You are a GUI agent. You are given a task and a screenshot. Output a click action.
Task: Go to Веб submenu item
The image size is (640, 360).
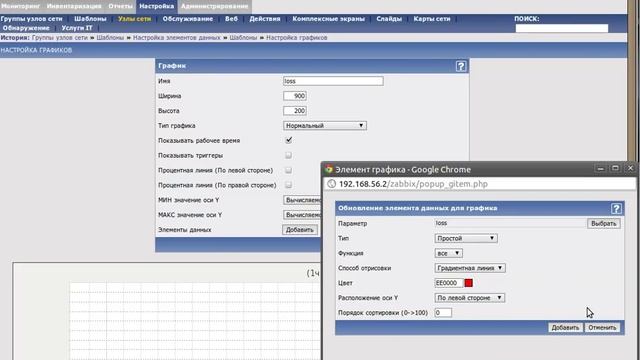point(231,19)
